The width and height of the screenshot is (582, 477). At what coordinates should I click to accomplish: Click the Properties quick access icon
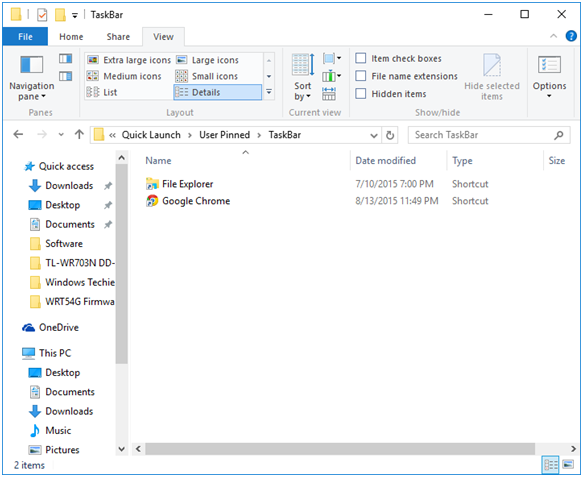pos(42,15)
